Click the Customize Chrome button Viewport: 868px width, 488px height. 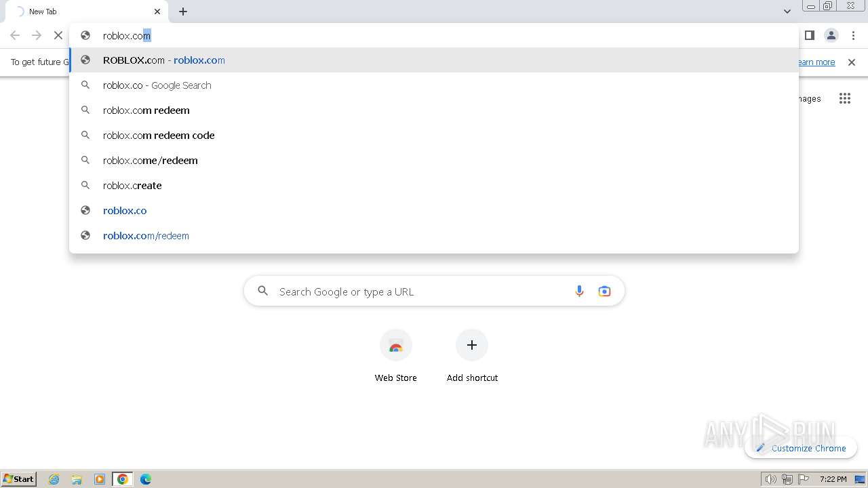(x=801, y=448)
